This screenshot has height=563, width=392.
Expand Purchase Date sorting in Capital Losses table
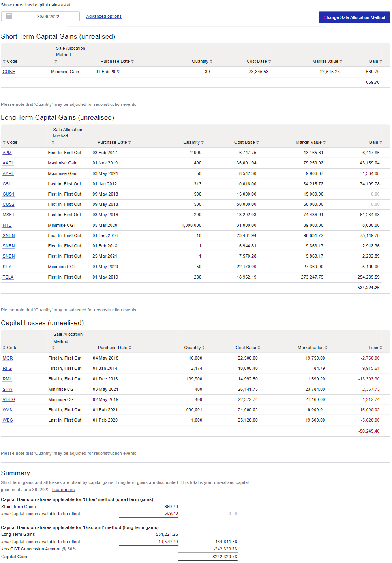click(129, 348)
